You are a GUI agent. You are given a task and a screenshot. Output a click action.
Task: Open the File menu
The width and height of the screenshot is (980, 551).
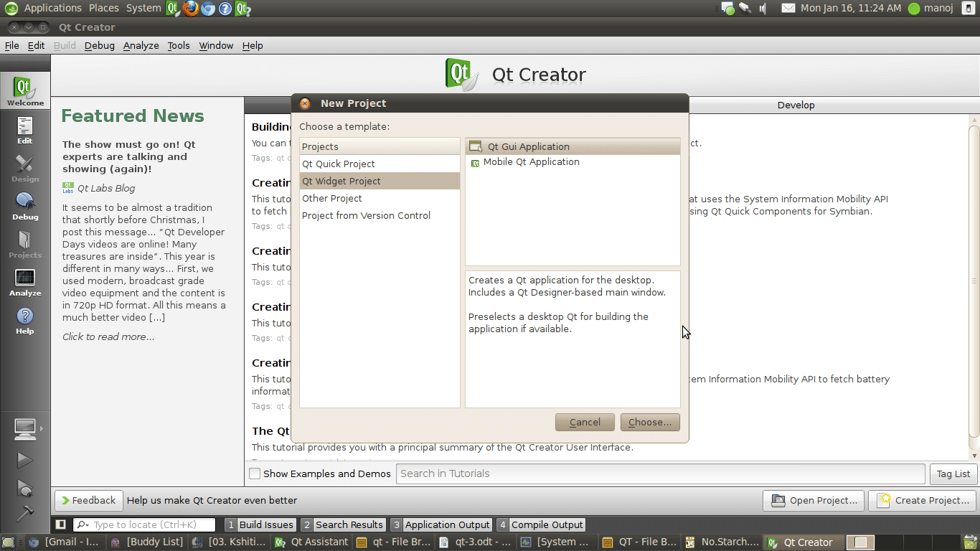[12, 45]
